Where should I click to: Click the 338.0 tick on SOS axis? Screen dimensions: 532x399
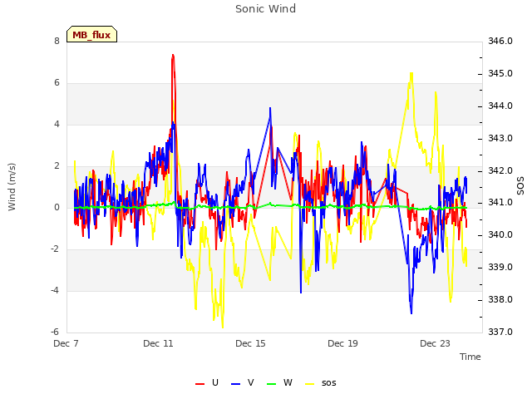[500, 299]
